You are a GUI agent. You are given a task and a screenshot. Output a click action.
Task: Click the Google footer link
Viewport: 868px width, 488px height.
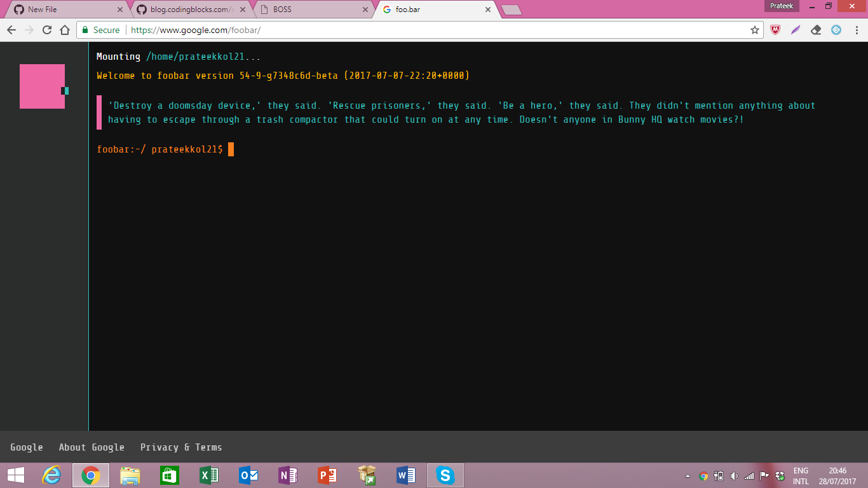point(27,447)
